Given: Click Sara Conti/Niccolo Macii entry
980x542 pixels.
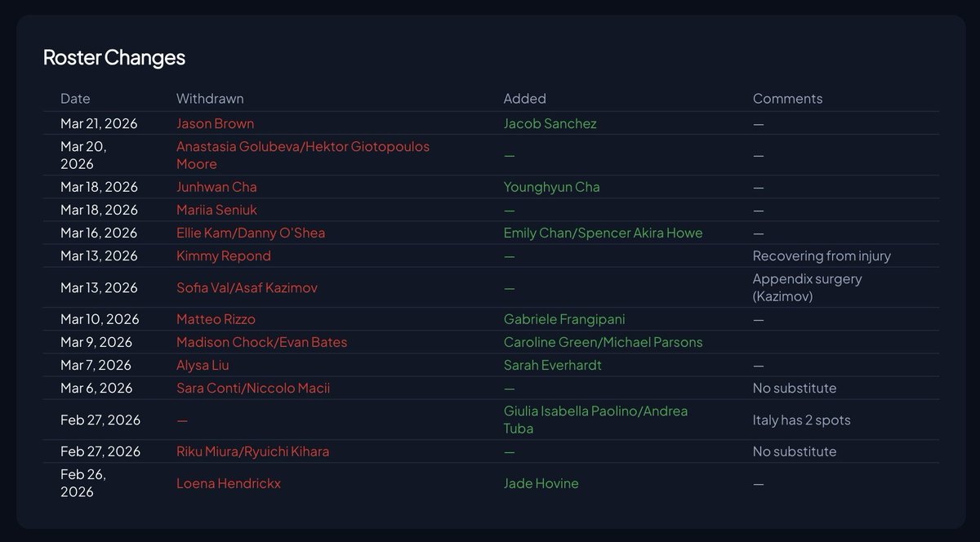Looking at the screenshot, I should [x=253, y=388].
